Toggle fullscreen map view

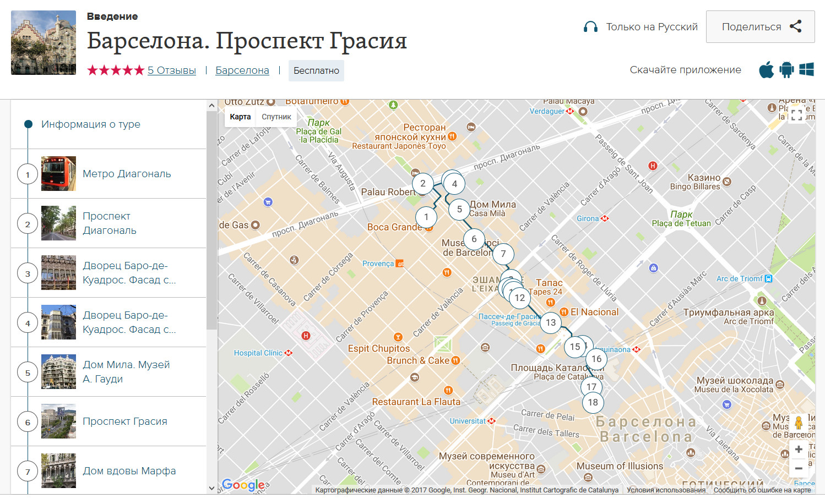797,115
